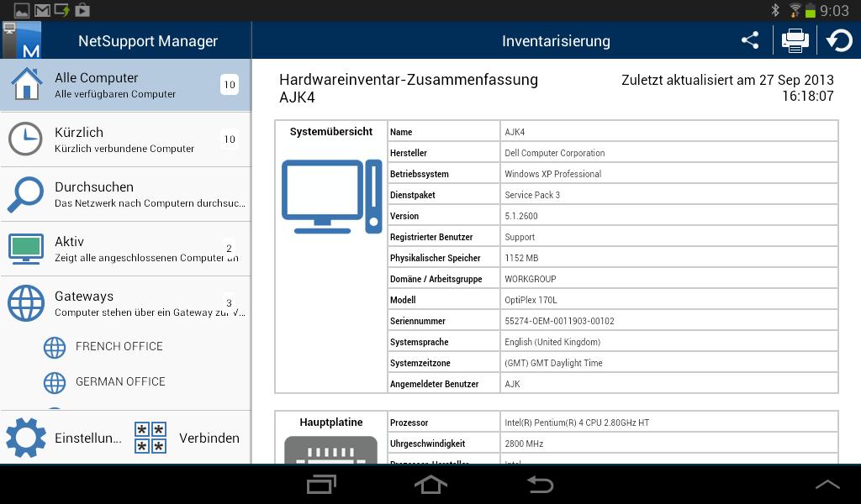Tap the Hauptplatine section label
The image size is (861, 504).
point(331,423)
